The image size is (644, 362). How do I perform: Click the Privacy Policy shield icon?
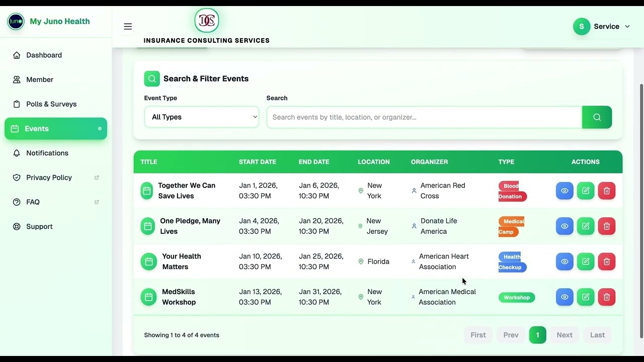point(17,177)
